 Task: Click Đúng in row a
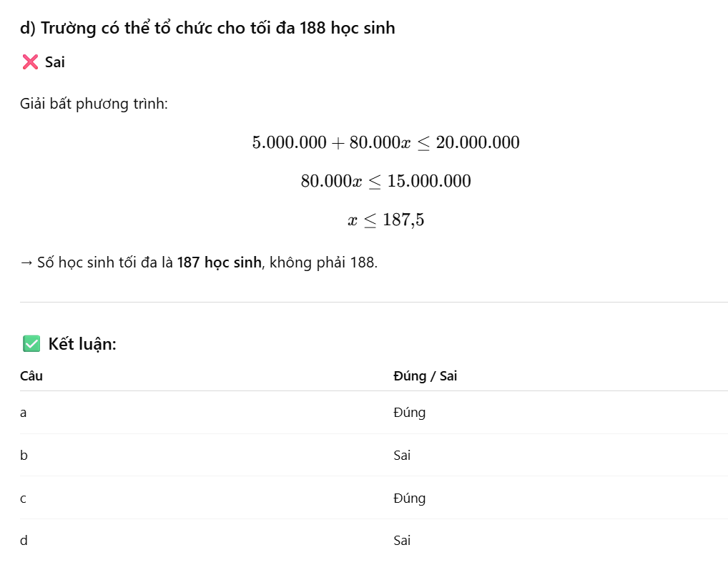[409, 413]
